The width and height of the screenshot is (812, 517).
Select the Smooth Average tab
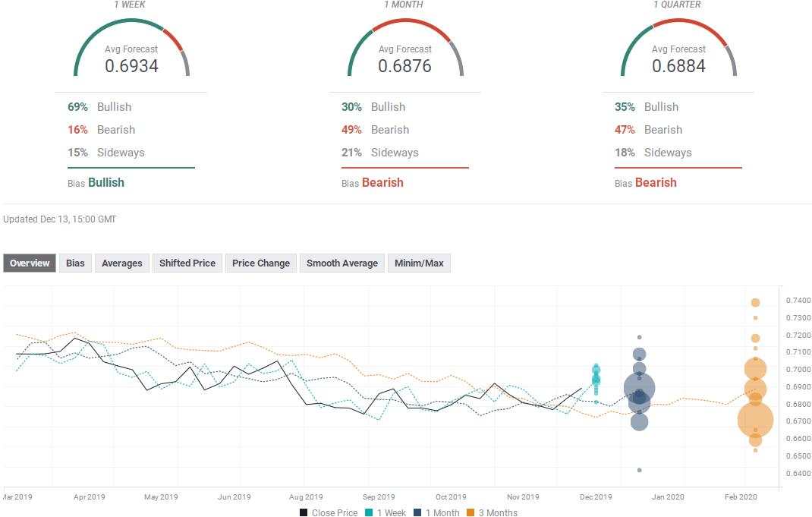[342, 263]
